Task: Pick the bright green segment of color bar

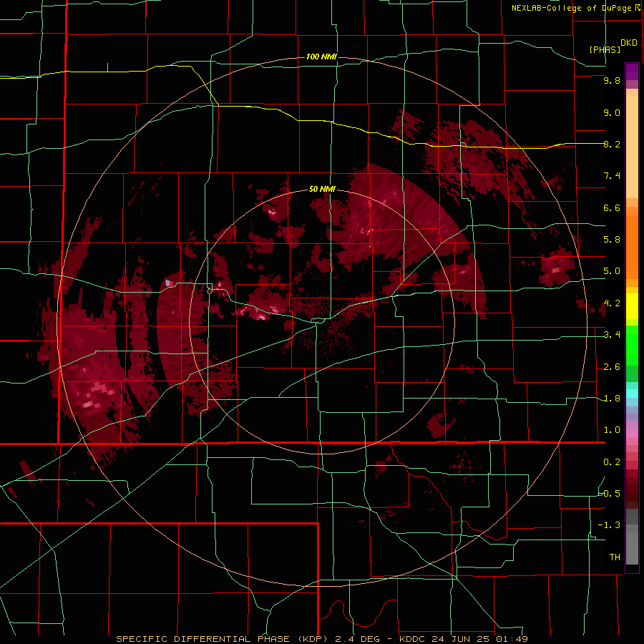Action: click(632, 346)
